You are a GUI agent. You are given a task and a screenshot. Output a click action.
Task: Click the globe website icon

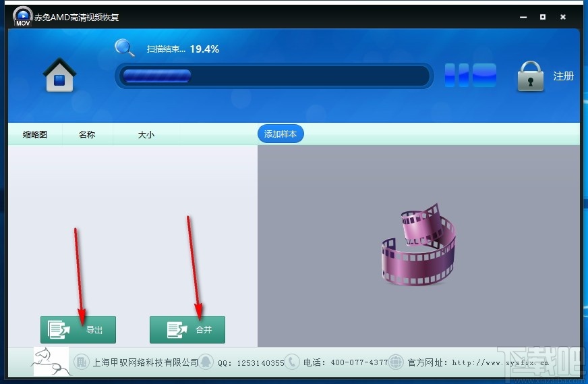(x=396, y=362)
